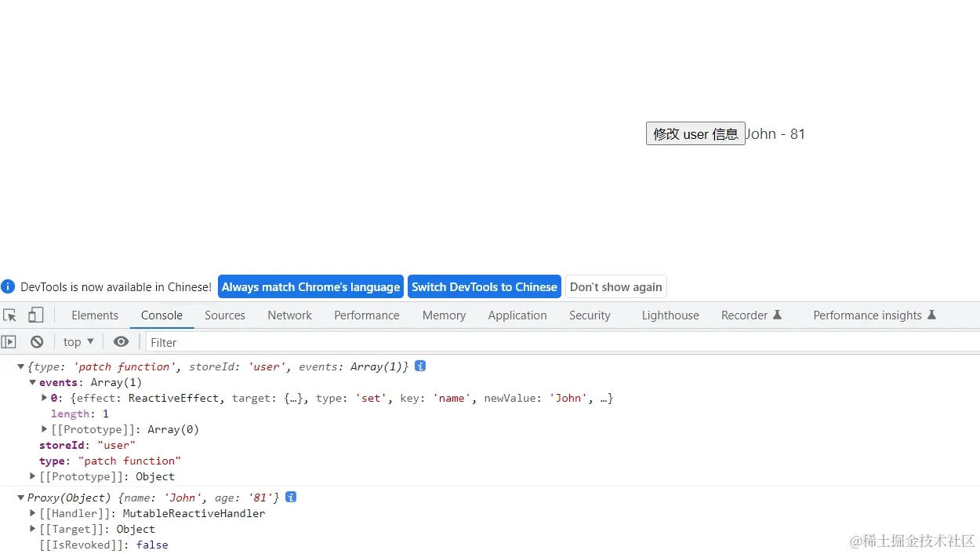Screen dimensions: 980x554
Task: Click the DevTools language info icon
Action: click(8, 287)
